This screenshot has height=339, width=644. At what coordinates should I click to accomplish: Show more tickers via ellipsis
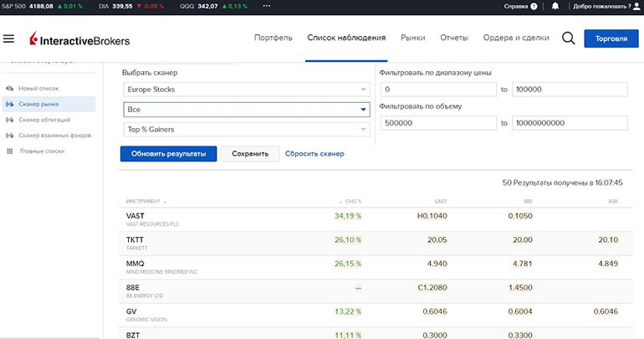(267, 6)
